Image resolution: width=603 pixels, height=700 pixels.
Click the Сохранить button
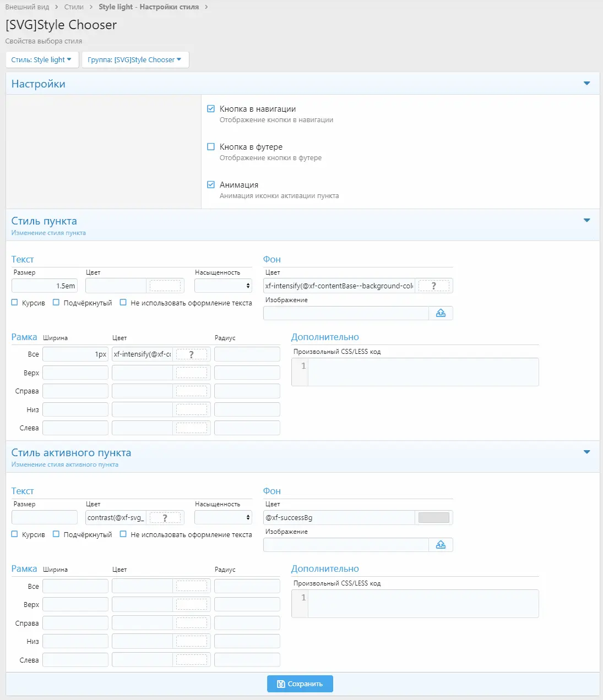pos(300,683)
